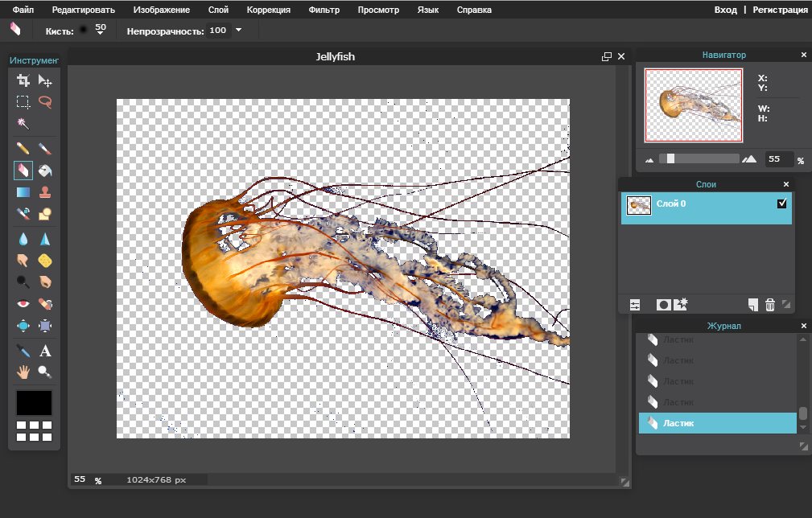This screenshot has width=812, height=518.
Task: Open the Коррекция menu
Action: point(268,10)
